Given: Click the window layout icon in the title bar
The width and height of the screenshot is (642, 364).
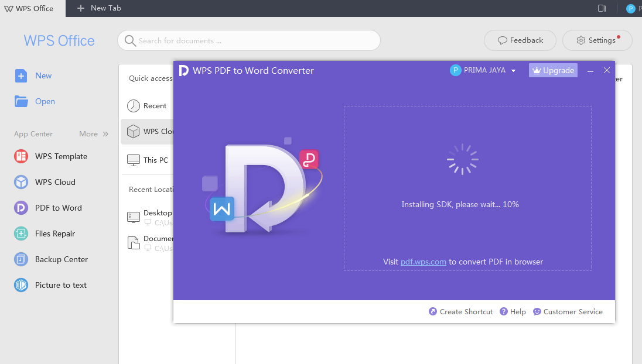Looking at the screenshot, I should point(602,8).
